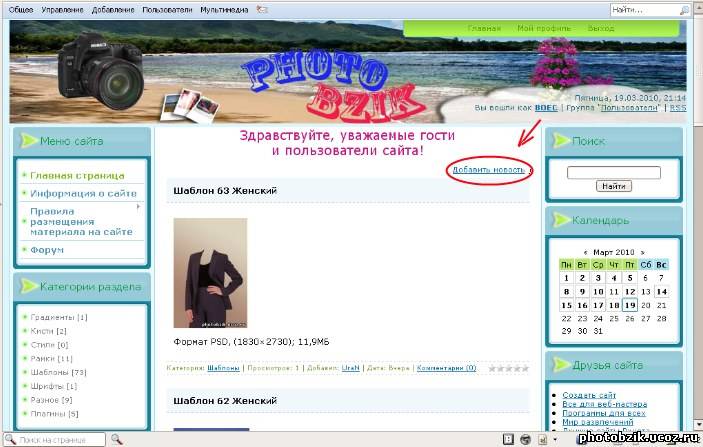This screenshot has height=447, width=703.
Task: Open the Все для веб-мастера link
Action: pyautogui.click(x=604, y=404)
